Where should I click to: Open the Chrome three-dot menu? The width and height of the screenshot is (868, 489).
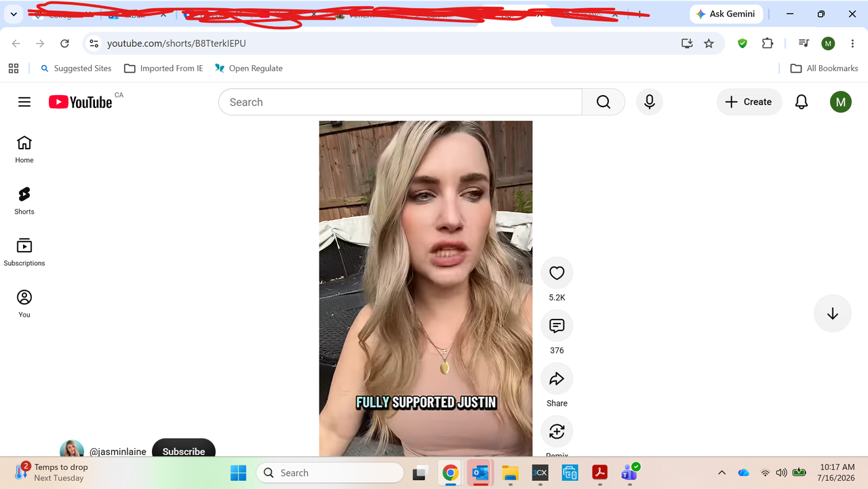pyautogui.click(x=851, y=43)
